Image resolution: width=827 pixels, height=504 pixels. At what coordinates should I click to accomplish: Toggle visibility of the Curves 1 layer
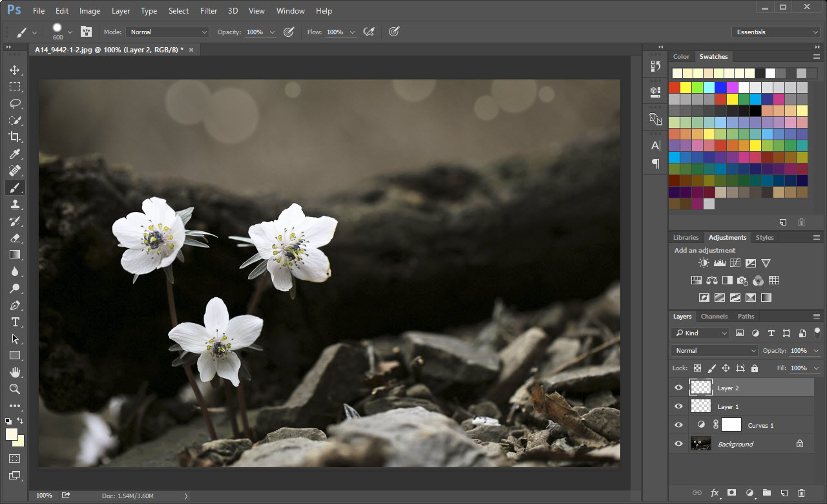click(678, 425)
